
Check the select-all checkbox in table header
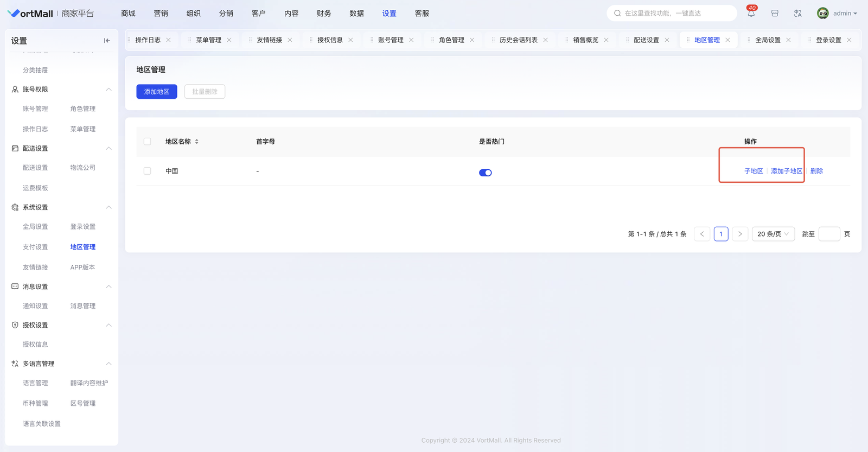pos(147,142)
